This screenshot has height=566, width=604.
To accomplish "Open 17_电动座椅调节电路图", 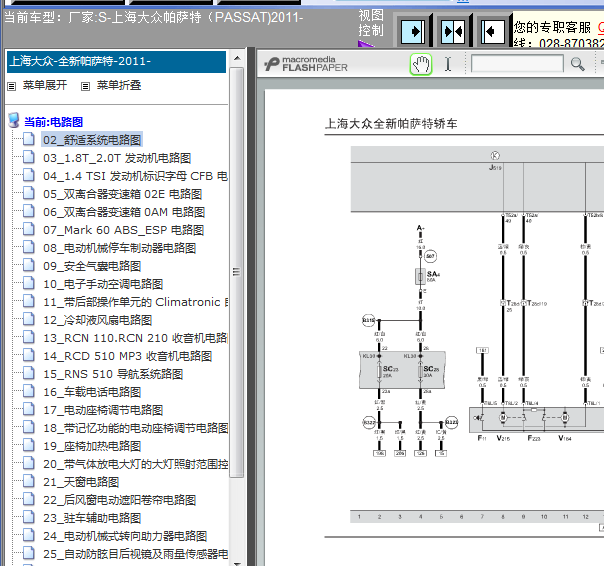I will [x=103, y=410].
